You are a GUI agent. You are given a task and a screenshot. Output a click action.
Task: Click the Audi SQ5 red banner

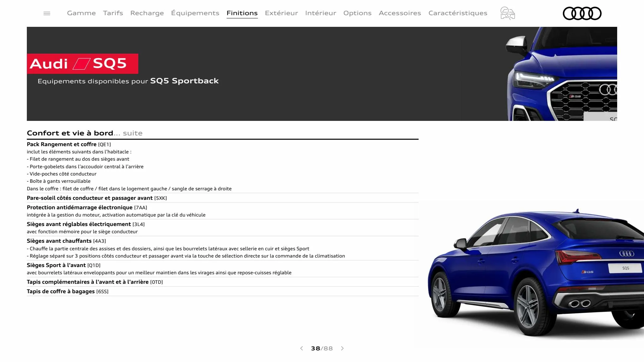coord(83,64)
